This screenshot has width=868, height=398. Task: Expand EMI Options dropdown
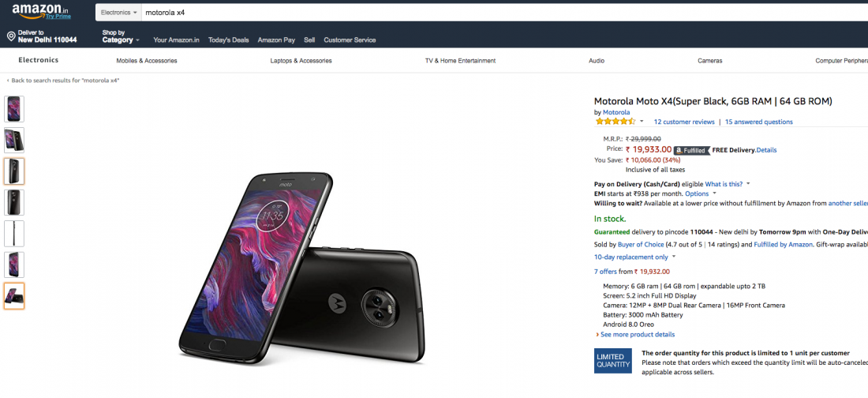(700, 193)
